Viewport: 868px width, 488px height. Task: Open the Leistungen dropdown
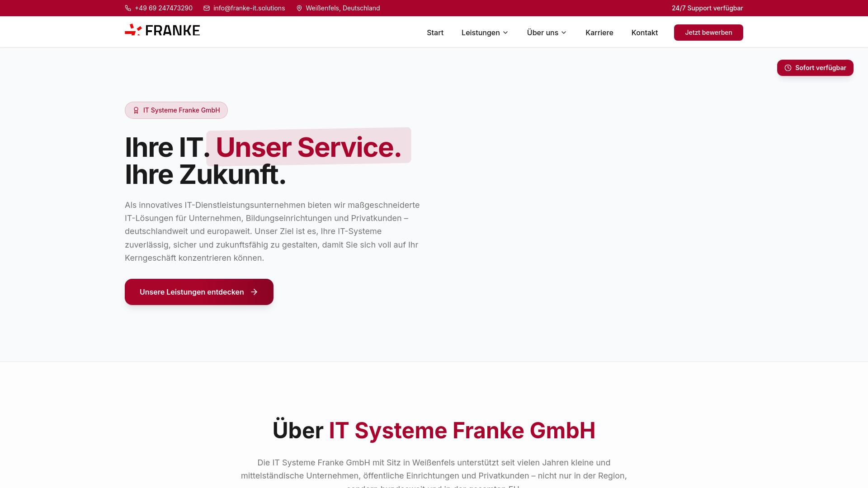click(481, 33)
